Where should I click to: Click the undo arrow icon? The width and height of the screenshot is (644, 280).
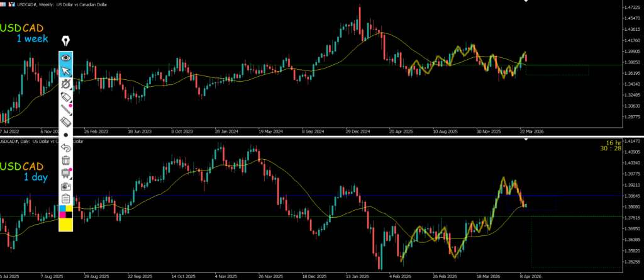(x=66, y=148)
